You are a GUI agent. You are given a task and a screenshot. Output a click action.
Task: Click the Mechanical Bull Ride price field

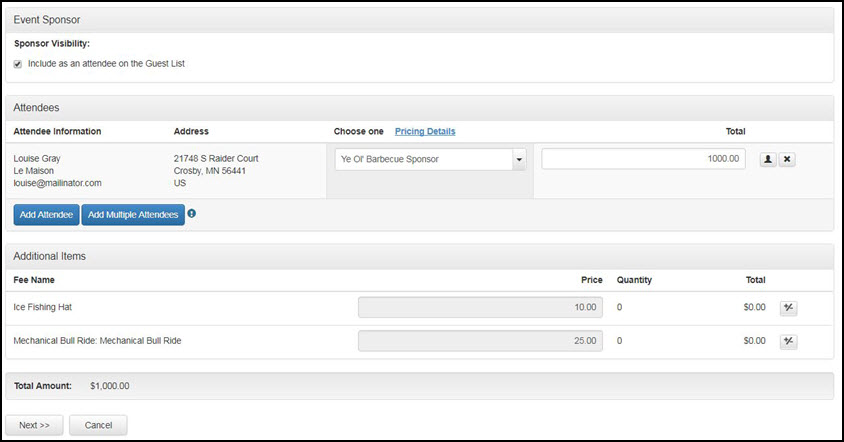(480, 341)
